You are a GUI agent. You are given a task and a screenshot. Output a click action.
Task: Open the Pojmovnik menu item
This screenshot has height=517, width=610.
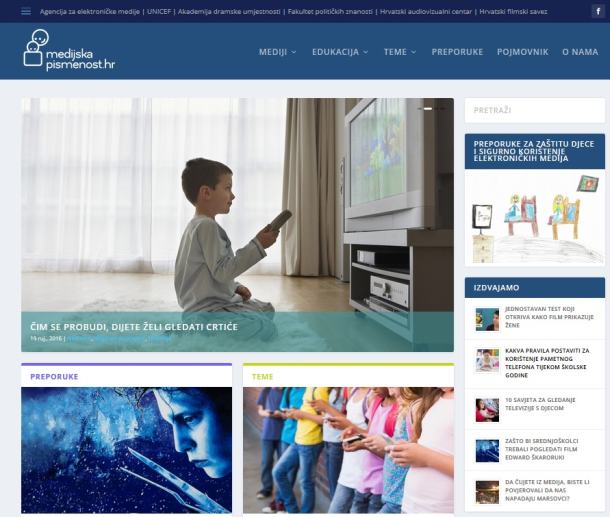[x=522, y=52]
